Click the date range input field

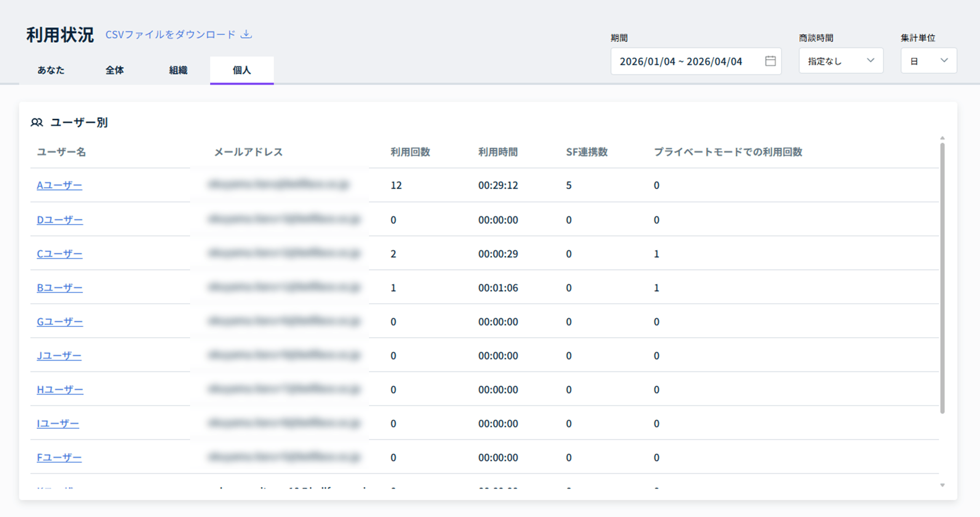pos(681,61)
